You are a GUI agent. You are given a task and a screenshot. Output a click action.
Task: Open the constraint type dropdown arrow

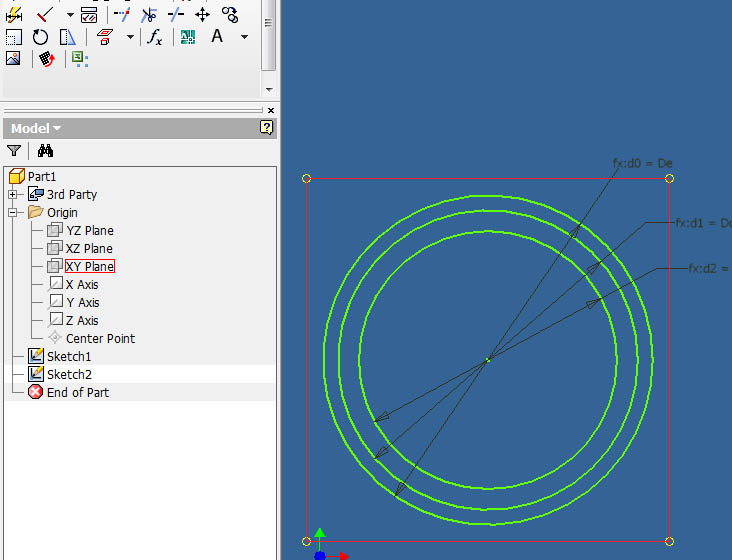tap(70, 15)
